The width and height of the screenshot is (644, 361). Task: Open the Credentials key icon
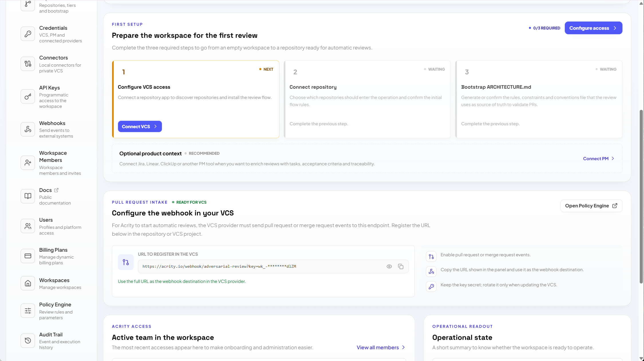pyautogui.click(x=28, y=34)
